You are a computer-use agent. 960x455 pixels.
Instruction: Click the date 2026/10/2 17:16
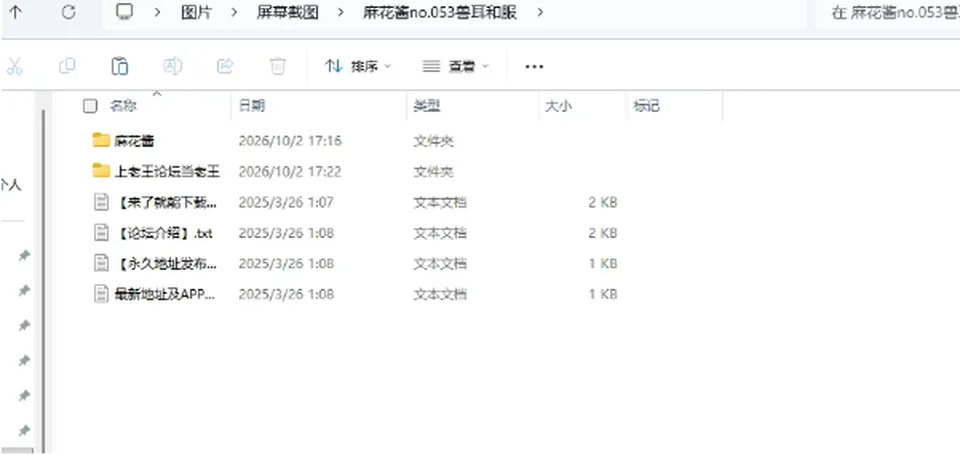(290, 141)
